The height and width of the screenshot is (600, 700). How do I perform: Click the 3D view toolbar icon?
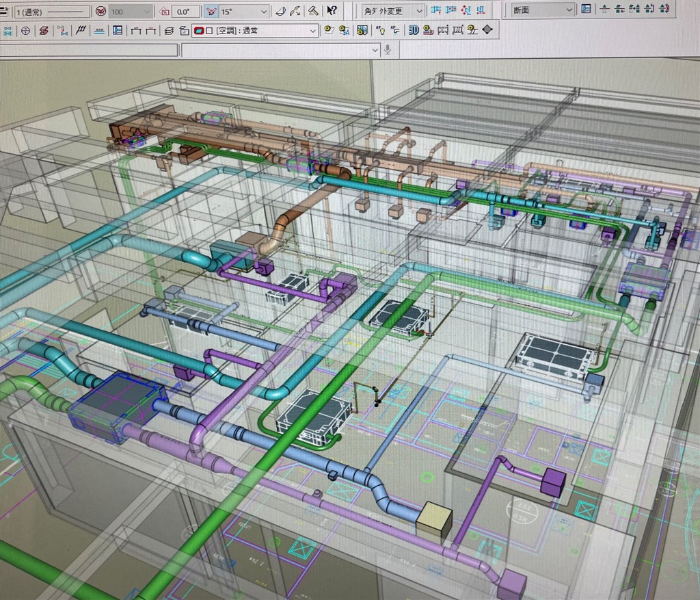414,30
